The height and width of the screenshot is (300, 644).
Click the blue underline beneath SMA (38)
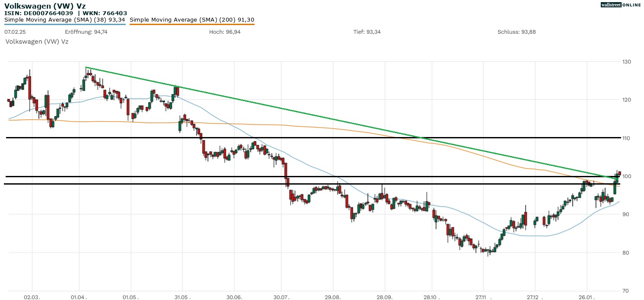coord(65,24)
